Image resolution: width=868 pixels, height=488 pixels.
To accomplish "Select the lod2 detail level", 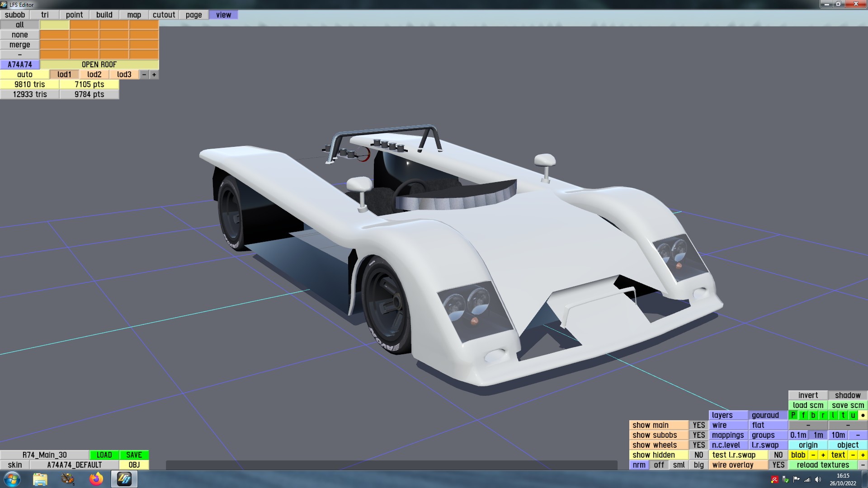I will point(94,75).
